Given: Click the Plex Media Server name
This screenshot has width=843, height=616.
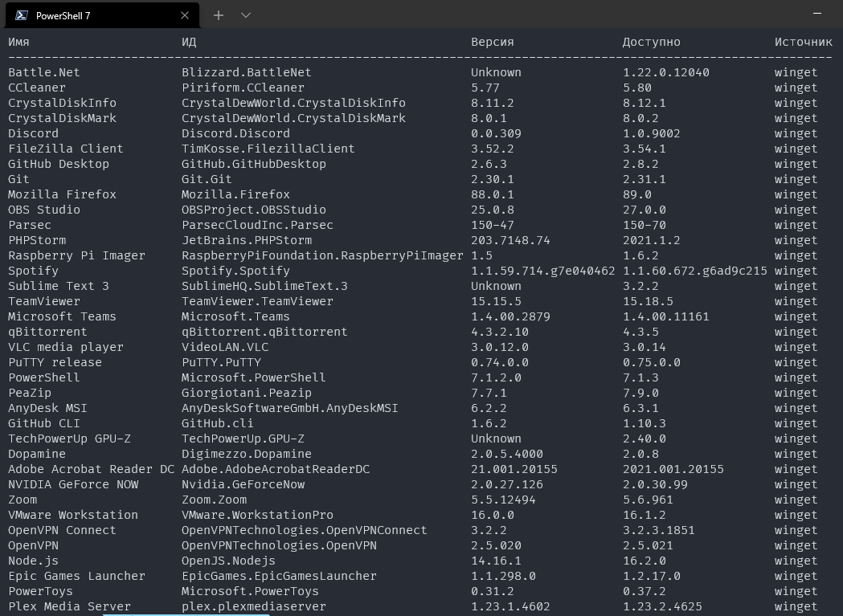Looking at the screenshot, I should (x=69, y=606).
